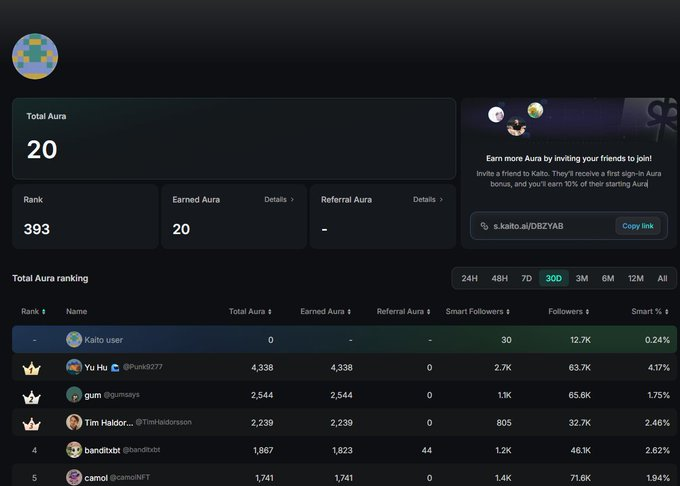This screenshot has height=486, width=680.
Task: Click Yu Hu's Smart % value 4.17%
Action: click(x=659, y=368)
